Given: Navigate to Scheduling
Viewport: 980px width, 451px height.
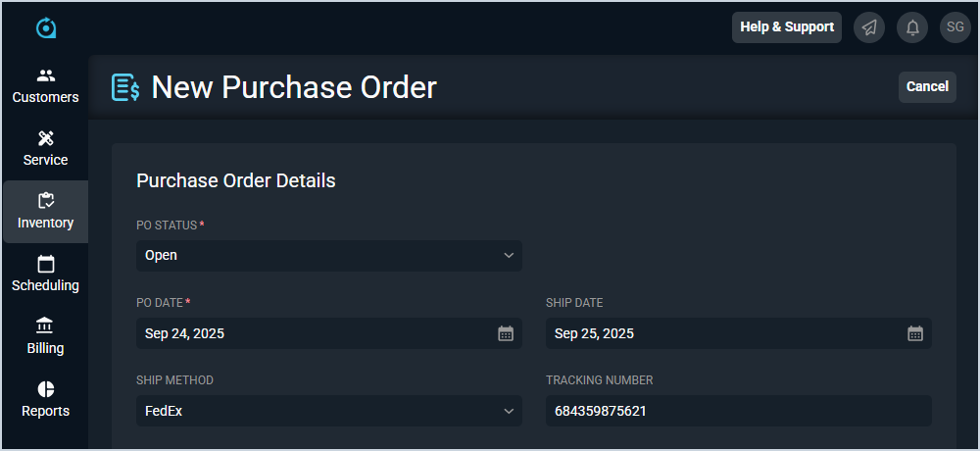Looking at the screenshot, I should (45, 275).
